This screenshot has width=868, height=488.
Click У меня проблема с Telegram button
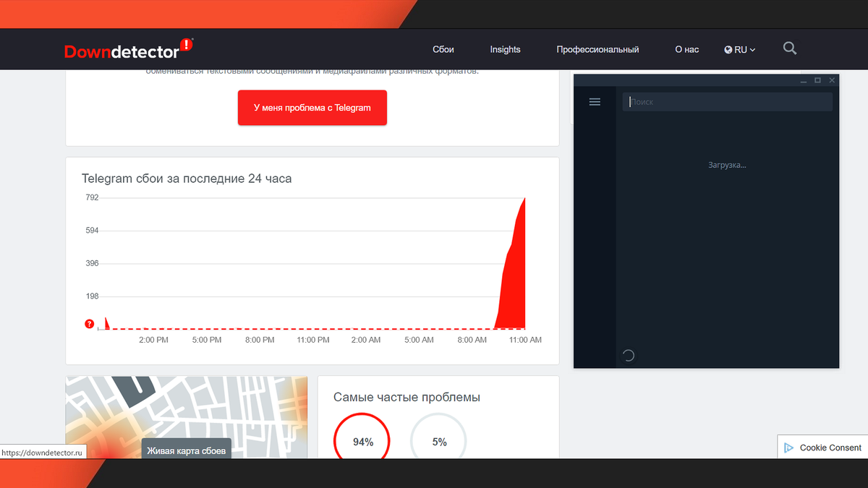click(x=312, y=108)
